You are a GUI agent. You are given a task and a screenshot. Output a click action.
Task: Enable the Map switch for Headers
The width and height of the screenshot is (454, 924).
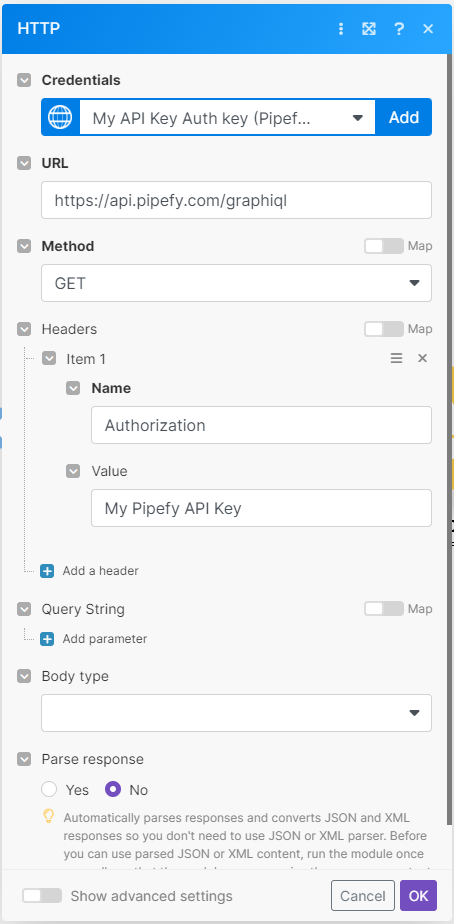click(384, 329)
